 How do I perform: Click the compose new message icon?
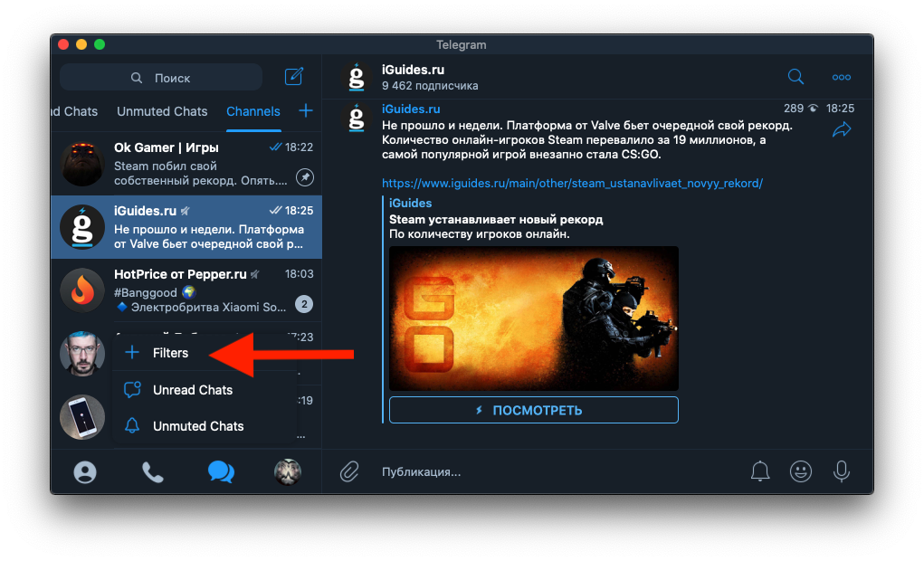pyautogui.click(x=293, y=77)
